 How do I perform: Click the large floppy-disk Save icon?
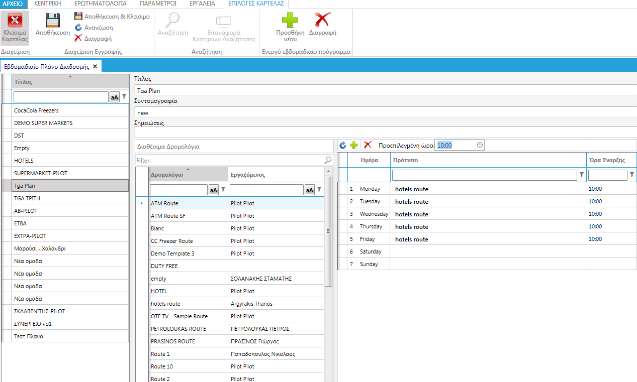[x=53, y=20]
